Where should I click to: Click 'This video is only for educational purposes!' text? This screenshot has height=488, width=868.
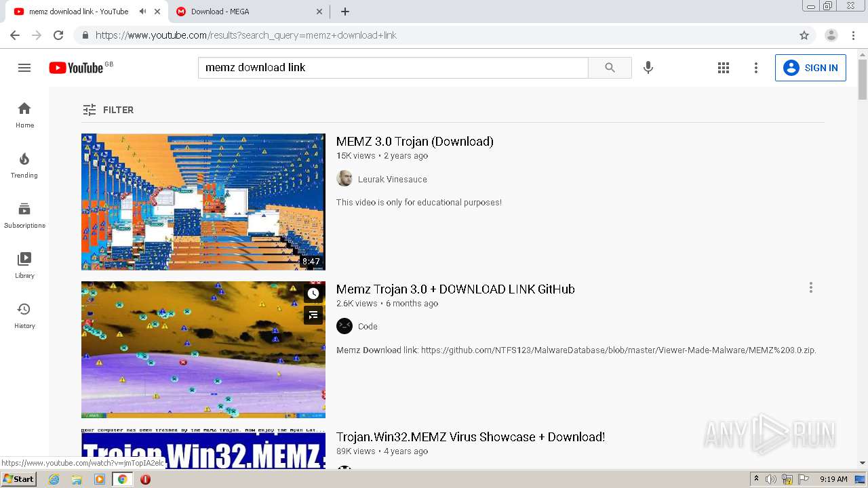(x=419, y=203)
